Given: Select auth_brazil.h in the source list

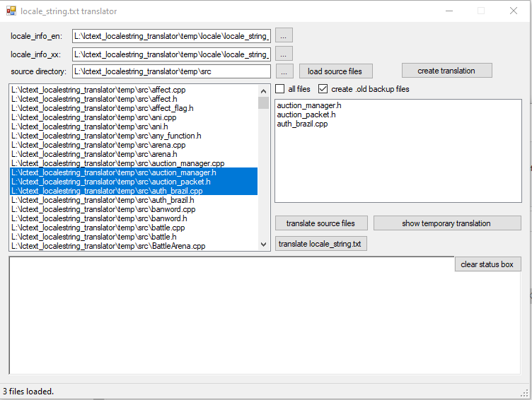Looking at the screenshot, I should (x=134, y=200).
